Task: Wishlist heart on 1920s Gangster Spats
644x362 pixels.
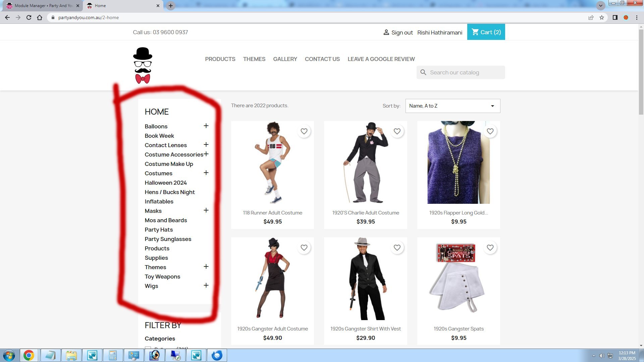Action: (x=490, y=248)
